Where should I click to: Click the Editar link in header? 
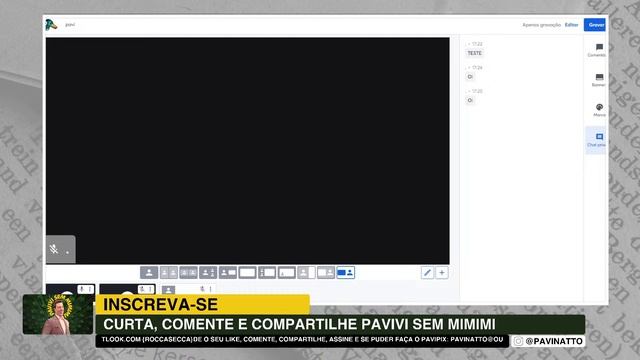571,25
